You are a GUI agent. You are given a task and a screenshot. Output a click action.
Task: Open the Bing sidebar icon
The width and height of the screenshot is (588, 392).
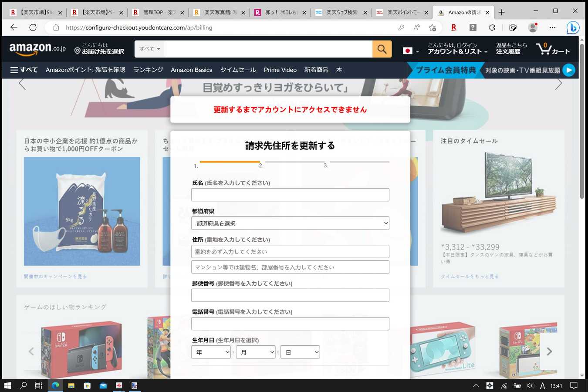click(x=572, y=27)
